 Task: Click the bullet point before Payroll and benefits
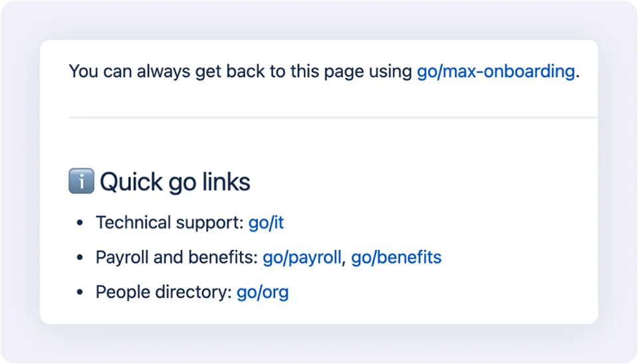point(80,258)
